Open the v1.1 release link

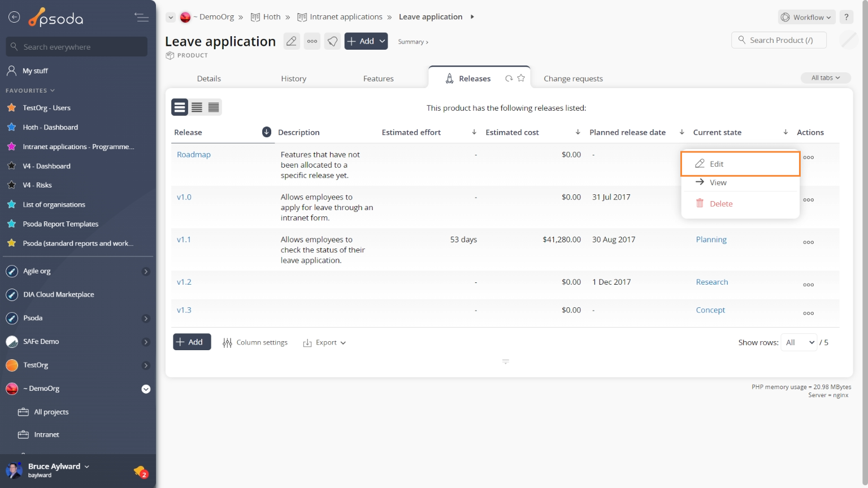184,239
